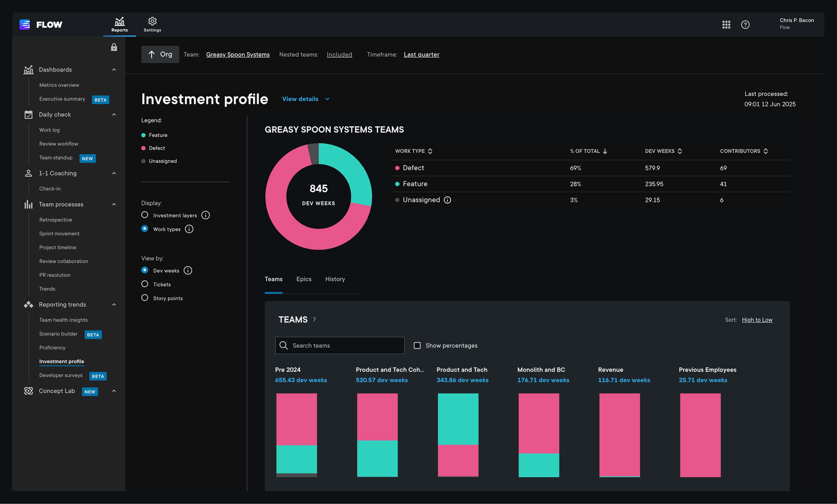Sort by Dev Weeks column arrows

click(x=680, y=151)
